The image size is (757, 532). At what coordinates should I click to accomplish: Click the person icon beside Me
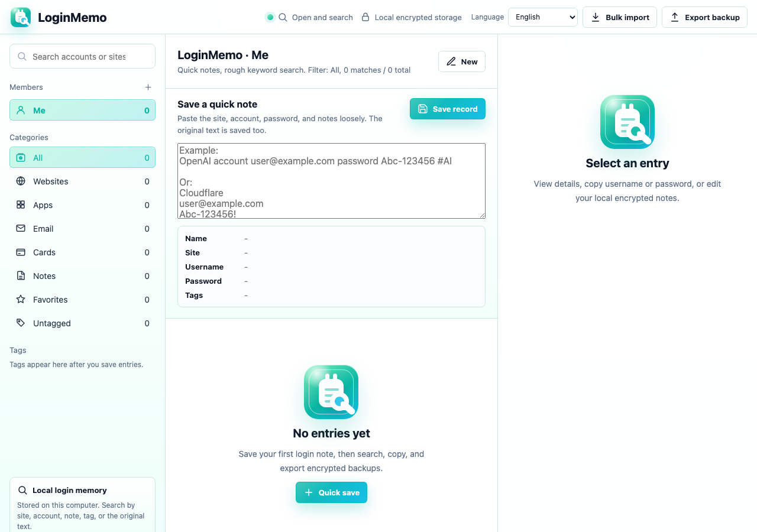pos(21,110)
